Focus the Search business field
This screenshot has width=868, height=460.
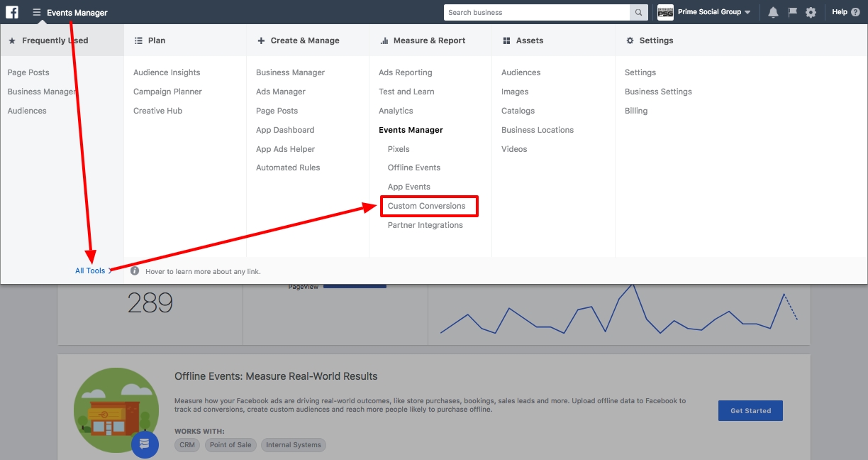coord(537,12)
